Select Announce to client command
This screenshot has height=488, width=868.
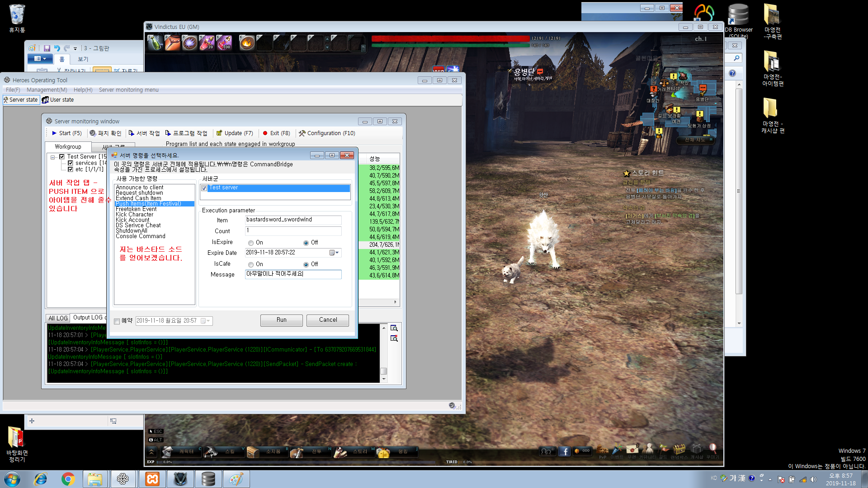pyautogui.click(x=139, y=188)
